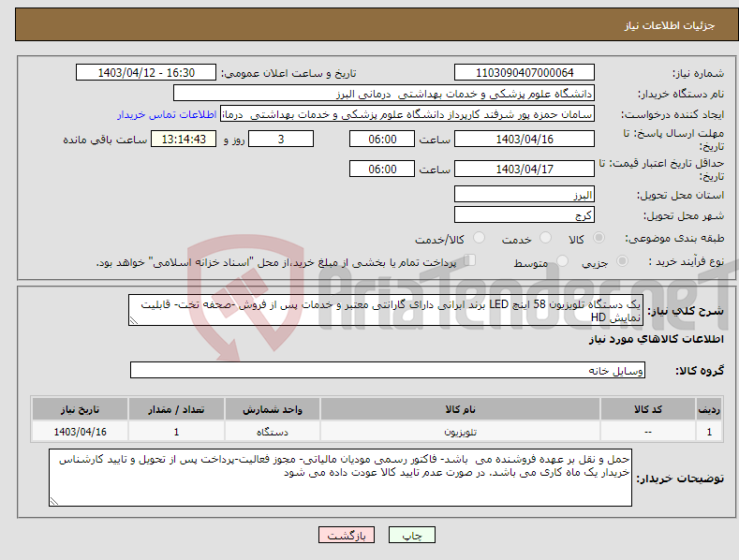Click the ردیف column header
Image resolution: width=739 pixels, height=560 pixels.
click(709, 409)
